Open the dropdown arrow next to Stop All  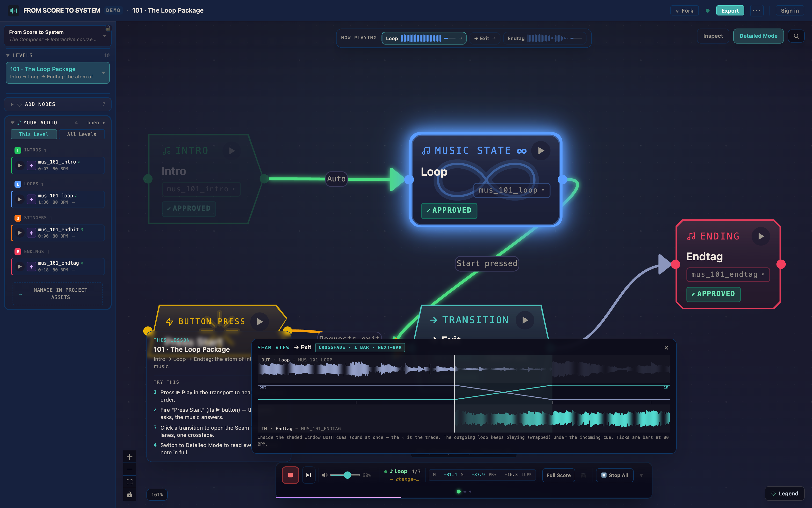click(x=641, y=475)
